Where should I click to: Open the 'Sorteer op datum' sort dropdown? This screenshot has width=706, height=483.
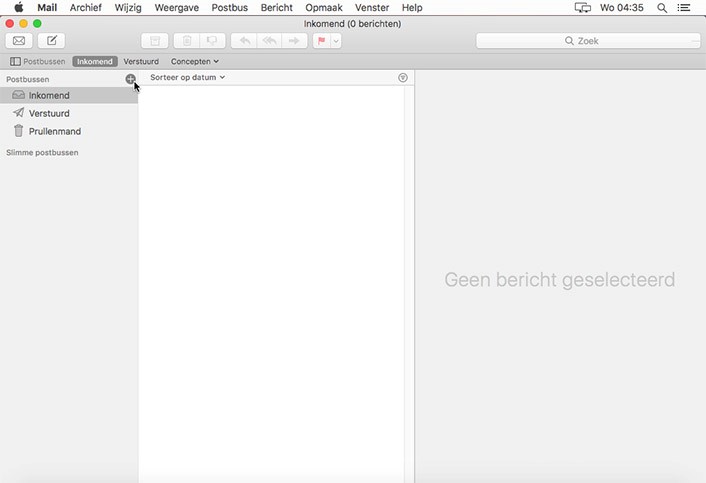187,77
